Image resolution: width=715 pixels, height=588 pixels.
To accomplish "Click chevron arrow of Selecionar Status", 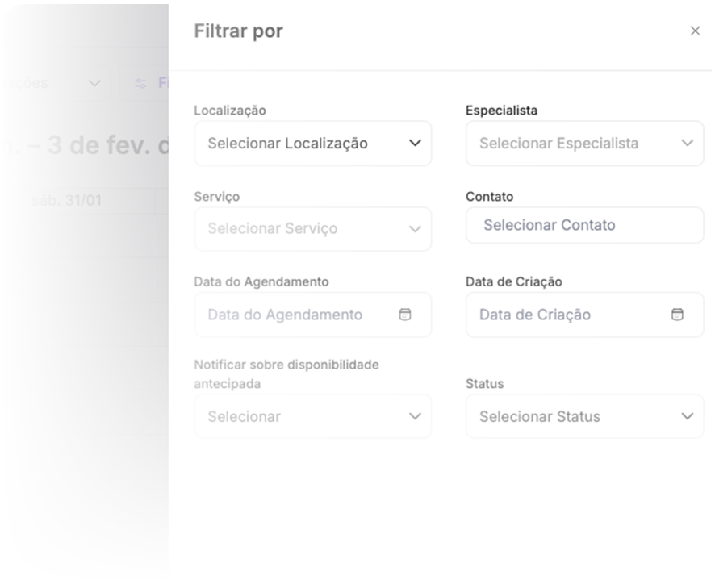I will pyautogui.click(x=687, y=417).
